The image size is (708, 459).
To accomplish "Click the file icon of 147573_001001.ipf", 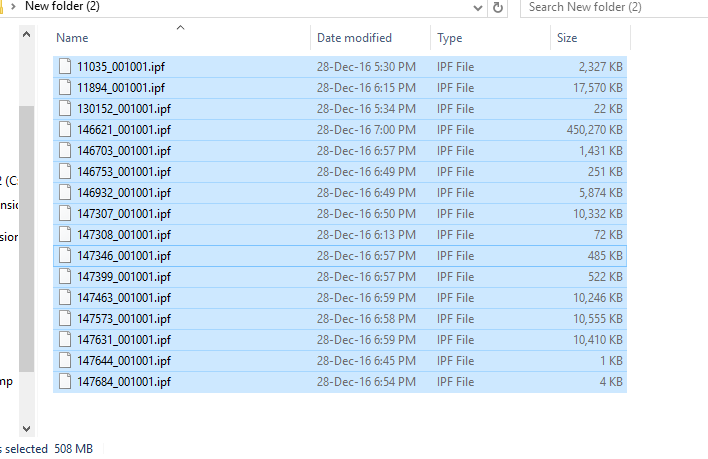I will (65, 318).
